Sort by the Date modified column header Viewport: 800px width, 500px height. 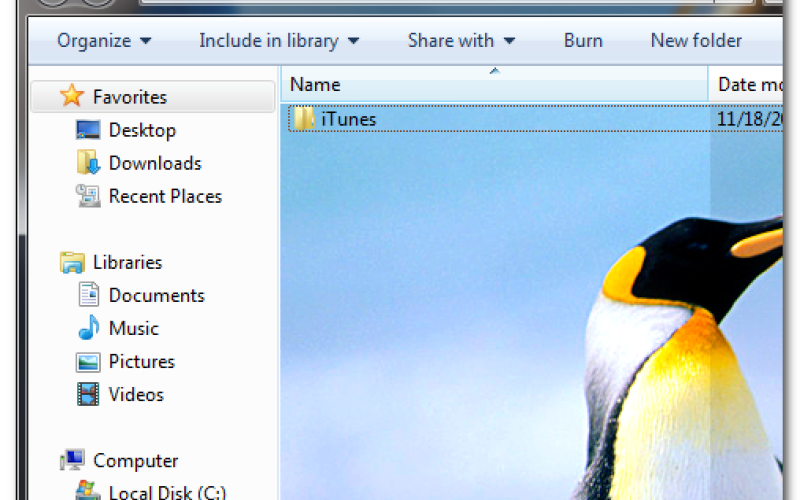[x=750, y=85]
